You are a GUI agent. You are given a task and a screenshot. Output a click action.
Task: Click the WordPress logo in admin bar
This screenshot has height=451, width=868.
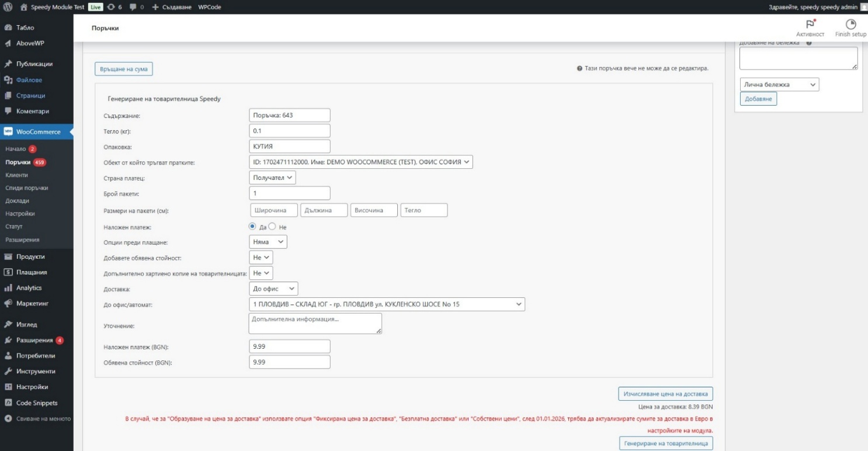coord(8,7)
